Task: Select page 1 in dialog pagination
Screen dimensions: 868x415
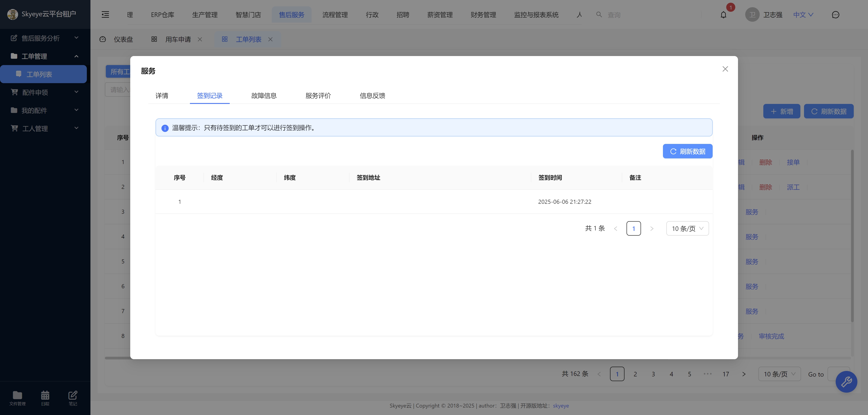Action: (634, 229)
